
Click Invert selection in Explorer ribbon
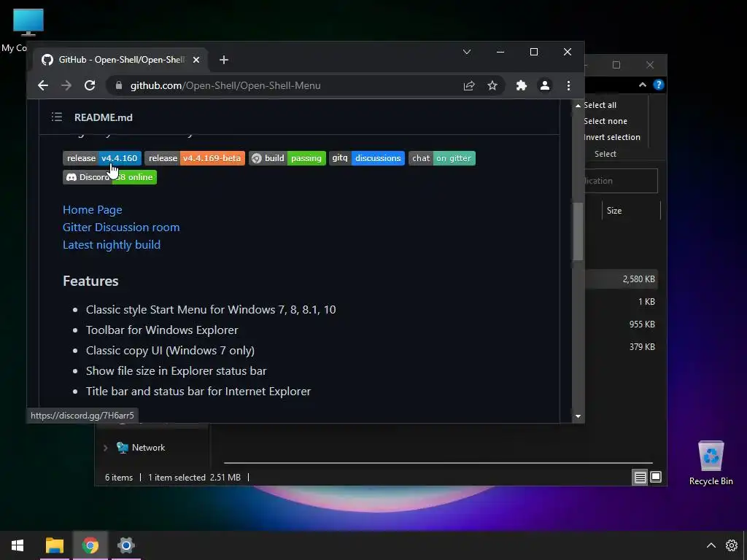(x=612, y=137)
